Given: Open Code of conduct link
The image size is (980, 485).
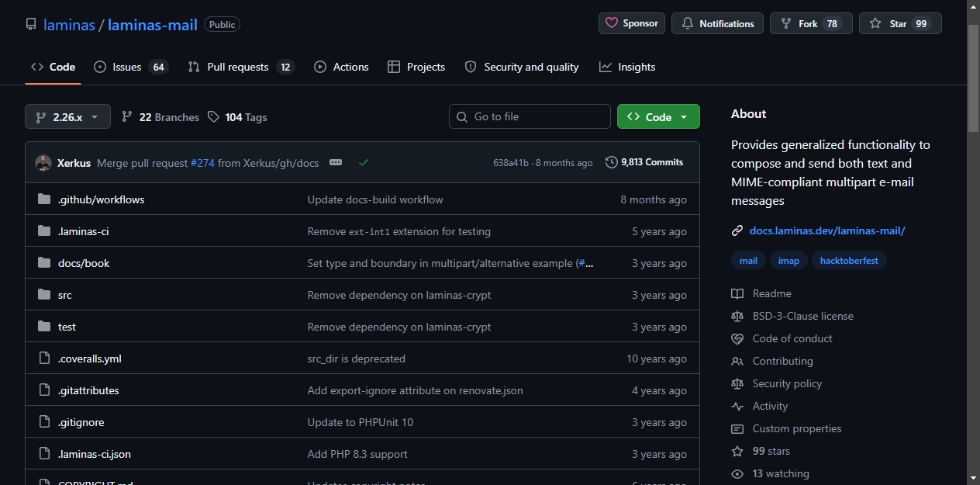Looking at the screenshot, I should point(782,338).
